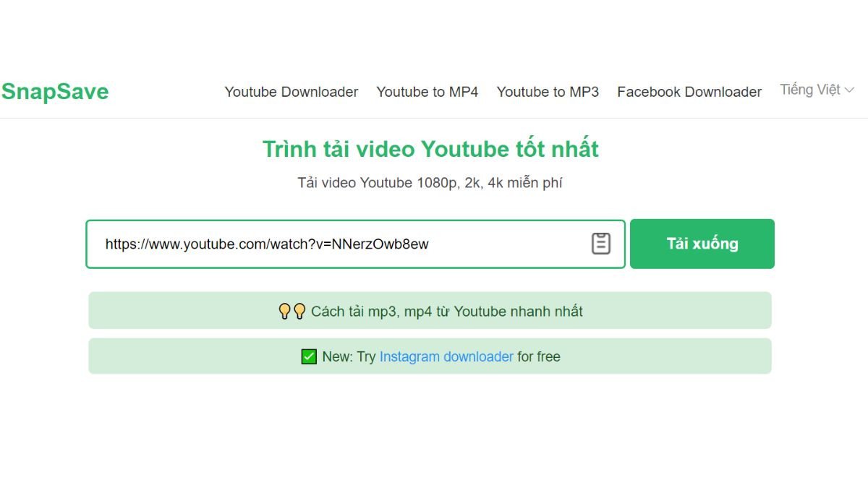Click the mp3, mp4 download guide banner
Image resolution: width=868 pixels, height=488 pixels.
pyautogui.click(x=430, y=312)
